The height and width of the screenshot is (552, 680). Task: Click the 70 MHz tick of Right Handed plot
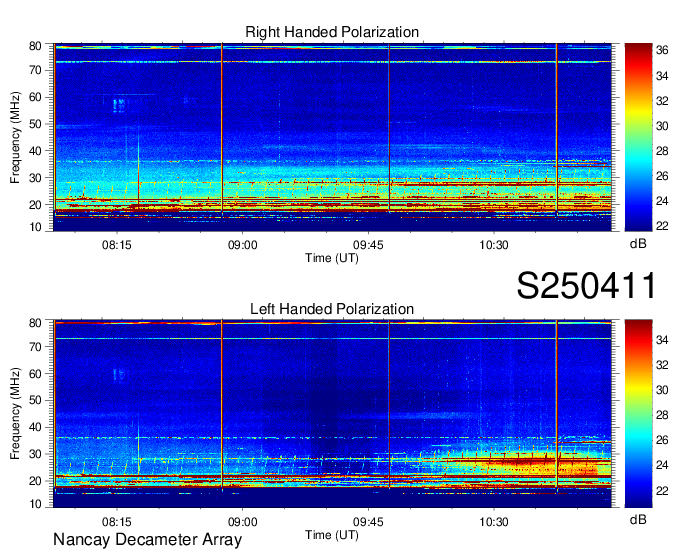(x=35, y=70)
